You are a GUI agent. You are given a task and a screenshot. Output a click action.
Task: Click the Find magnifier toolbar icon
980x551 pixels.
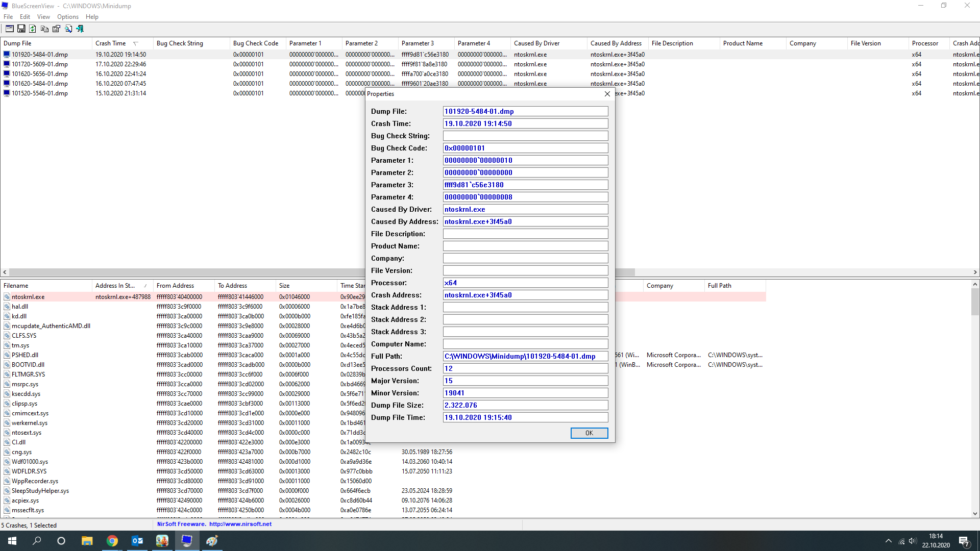(x=68, y=29)
